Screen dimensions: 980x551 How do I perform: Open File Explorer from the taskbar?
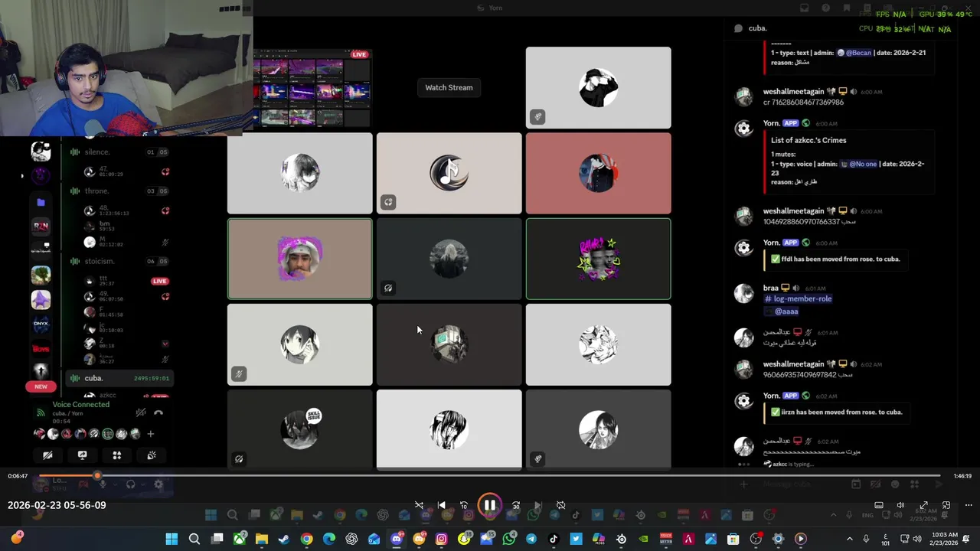[262, 540]
